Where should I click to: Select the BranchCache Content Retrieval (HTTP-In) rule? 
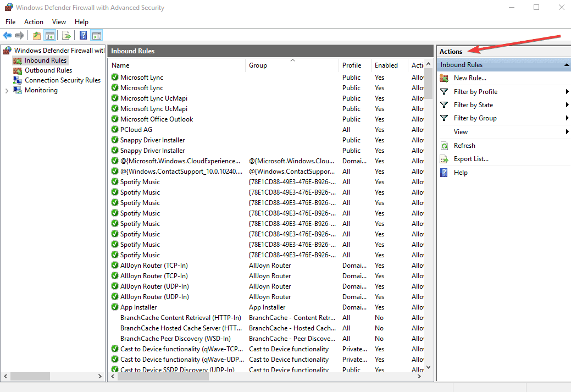click(181, 318)
